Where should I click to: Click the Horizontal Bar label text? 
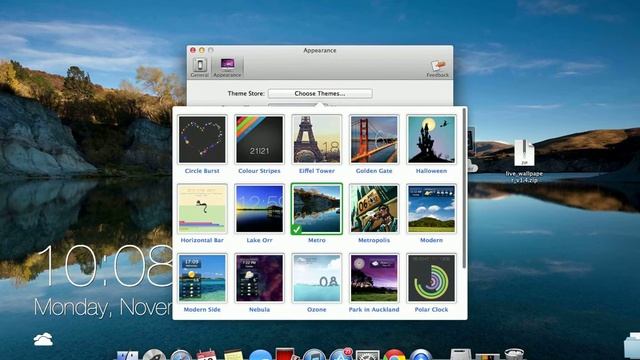[x=202, y=240]
